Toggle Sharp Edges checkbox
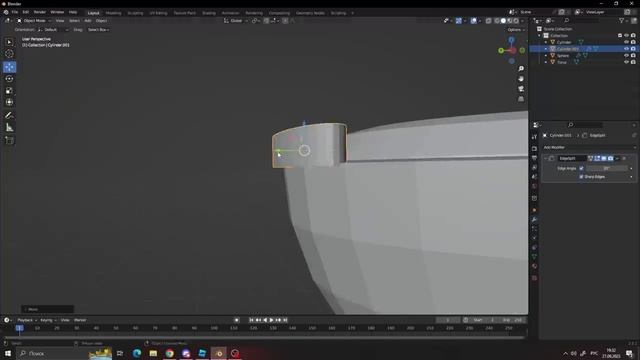The height and width of the screenshot is (360, 640). click(582, 177)
